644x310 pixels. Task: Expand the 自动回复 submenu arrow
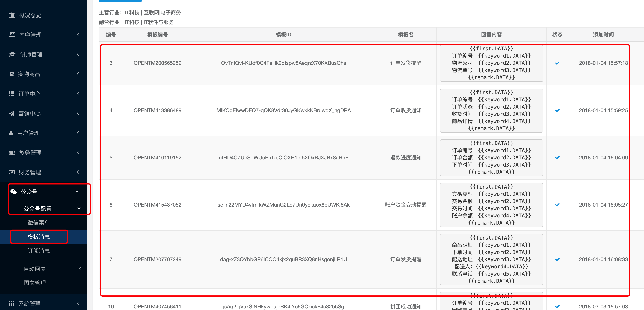click(80, 269)
